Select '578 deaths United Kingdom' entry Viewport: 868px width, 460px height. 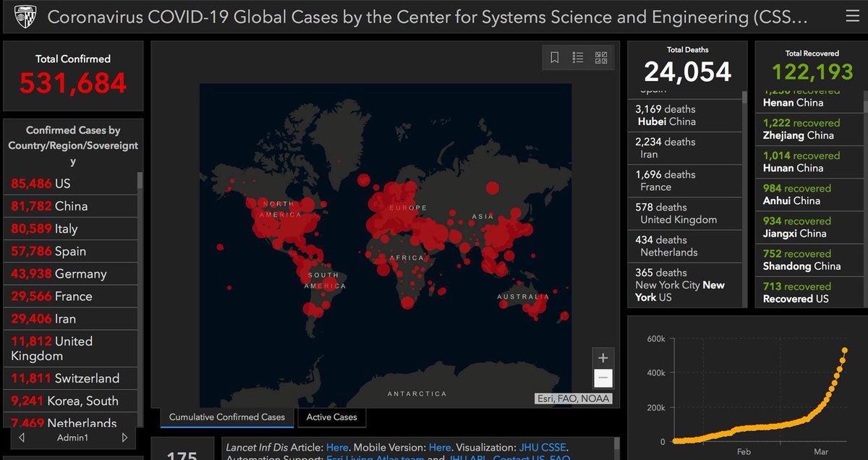[685, 213]
